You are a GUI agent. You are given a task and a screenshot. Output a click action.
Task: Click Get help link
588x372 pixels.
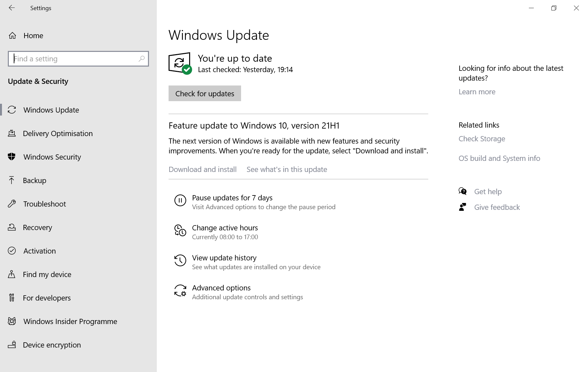click(488, 192)
